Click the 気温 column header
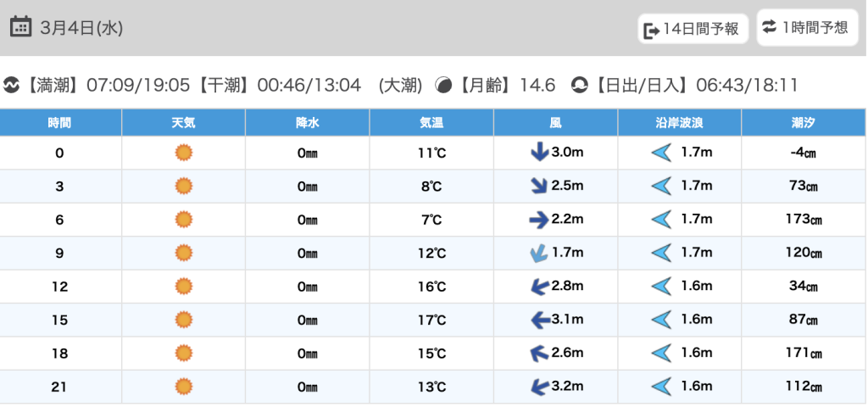Screen dimensions: 868x407 (431, 123)
